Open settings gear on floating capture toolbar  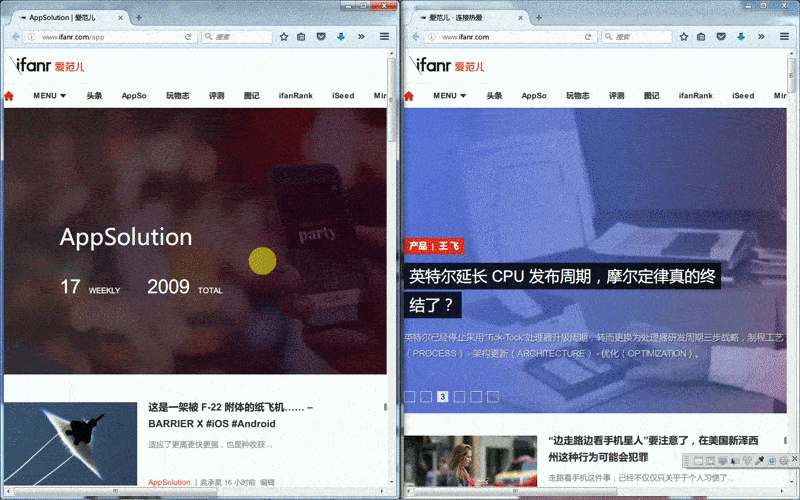tap(784, 461)
